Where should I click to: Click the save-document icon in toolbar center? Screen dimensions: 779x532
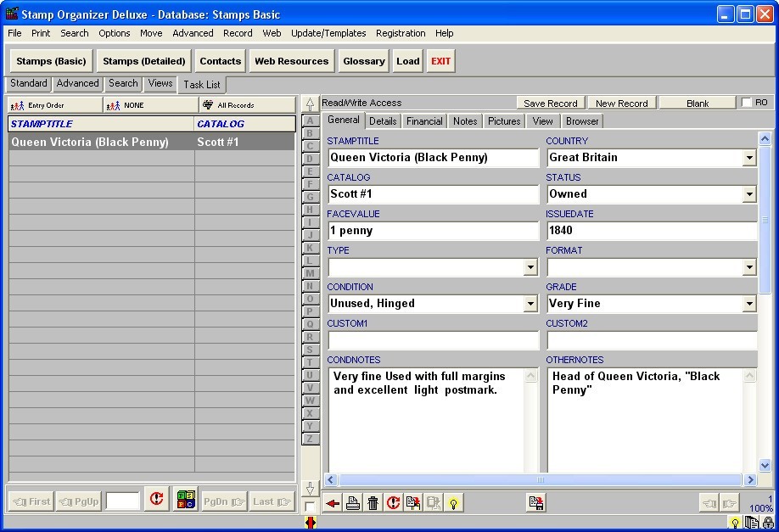pos(535,503)
